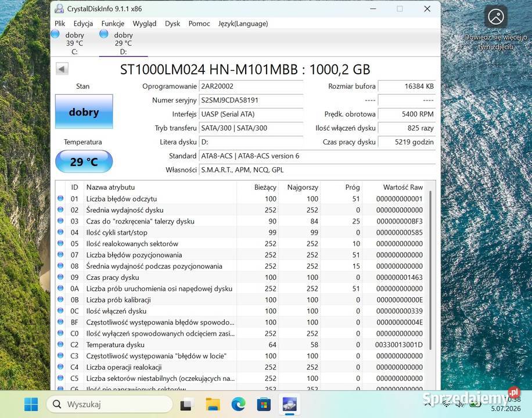Screen dimensions: 532x418
Task: Select the 'Liczba prób kalibracji' row
Action: (240, 300)
